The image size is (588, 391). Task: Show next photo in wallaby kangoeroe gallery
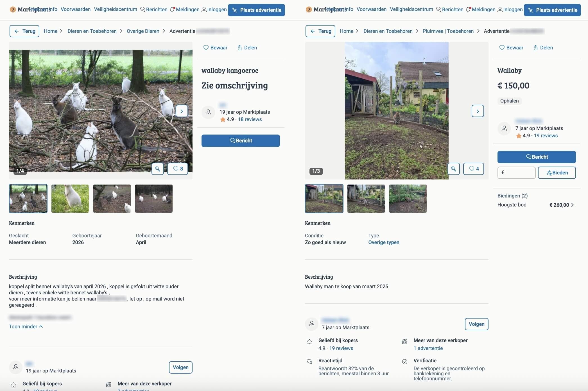[182, 111]
